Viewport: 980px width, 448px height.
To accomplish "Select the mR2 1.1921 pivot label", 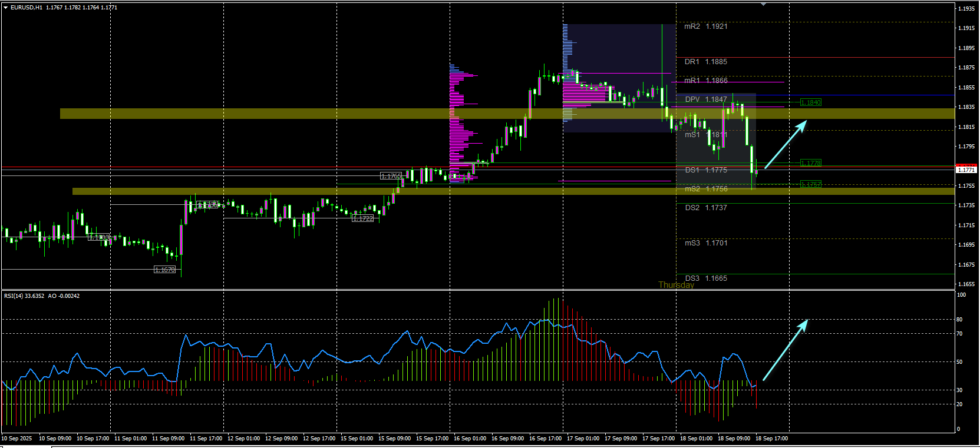I will [x=706, y=26].
